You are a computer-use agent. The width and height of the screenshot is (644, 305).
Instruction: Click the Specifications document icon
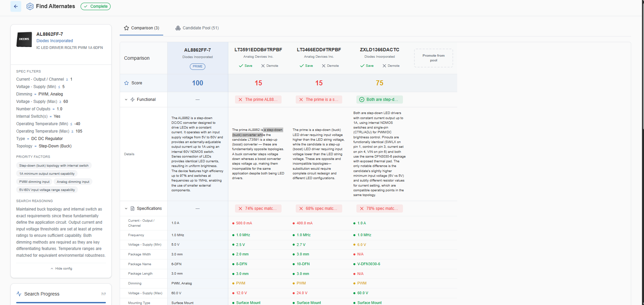click(133, 209)
